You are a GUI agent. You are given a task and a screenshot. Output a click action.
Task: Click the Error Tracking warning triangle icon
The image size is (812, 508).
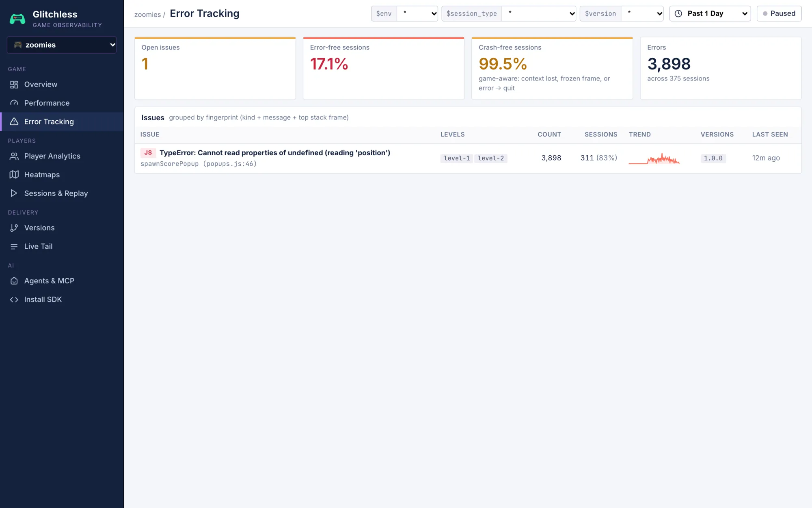(x=14, y=122)
